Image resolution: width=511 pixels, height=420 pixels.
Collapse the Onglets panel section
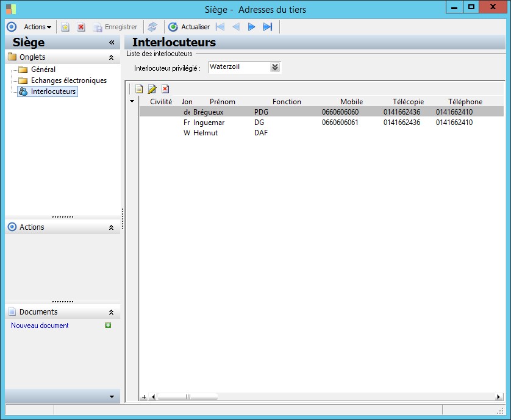[111, 57]
